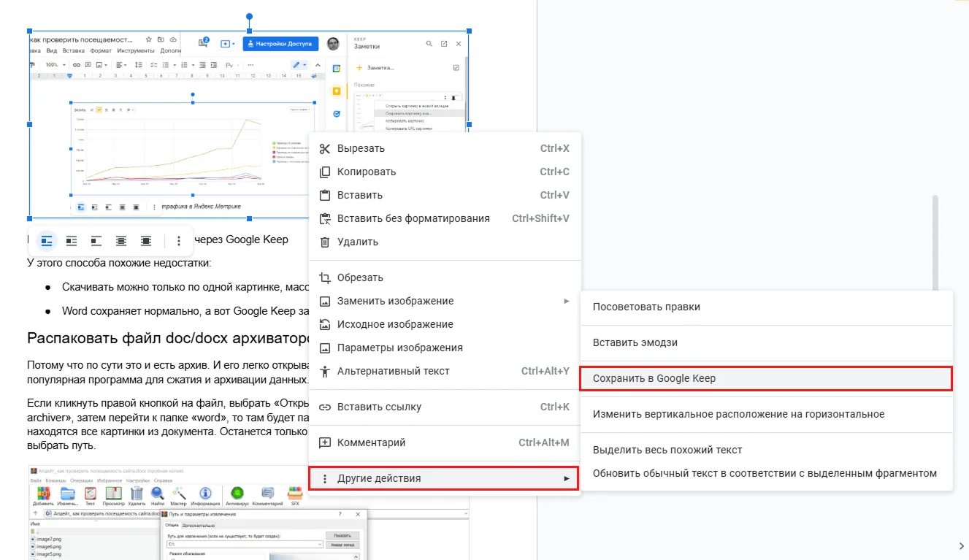Click Вырезать in the context menu
Screen dimensions: 969x560
coord(445,148)
